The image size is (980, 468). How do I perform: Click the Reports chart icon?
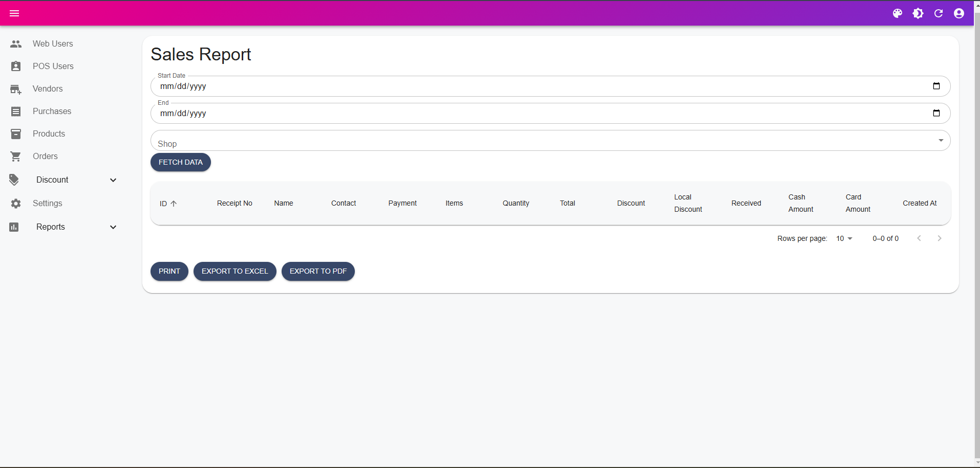(14, 227)
